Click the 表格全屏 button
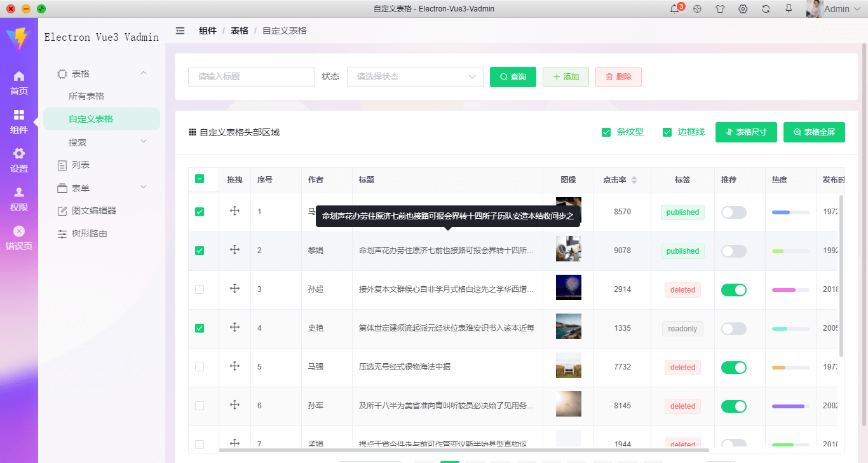The height and width of the screenshot is (463, 868). click(814, 132)
